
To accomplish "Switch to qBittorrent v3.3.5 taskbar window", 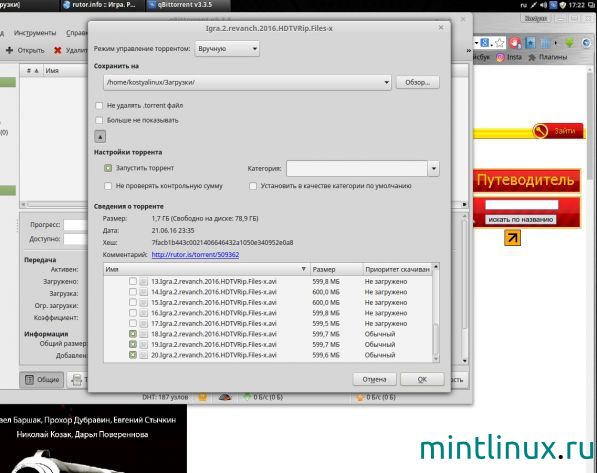I will pyautogui.click(x=188, y=5).
